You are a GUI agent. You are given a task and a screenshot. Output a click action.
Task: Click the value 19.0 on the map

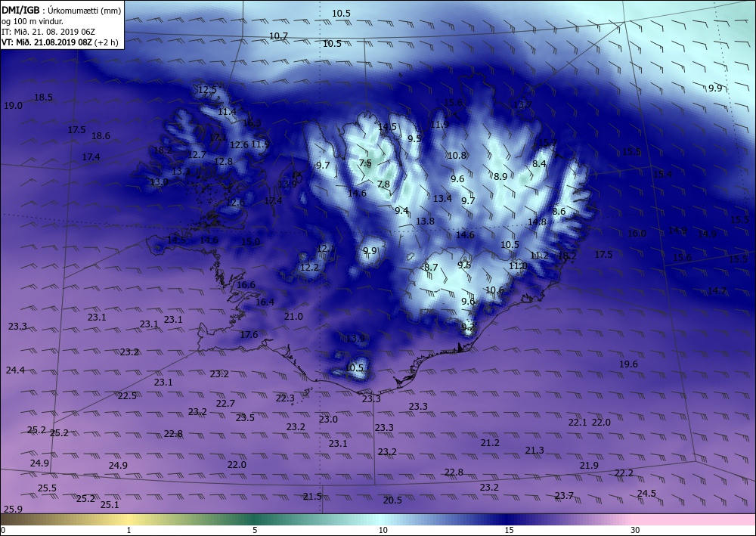(x=13, y=106)
